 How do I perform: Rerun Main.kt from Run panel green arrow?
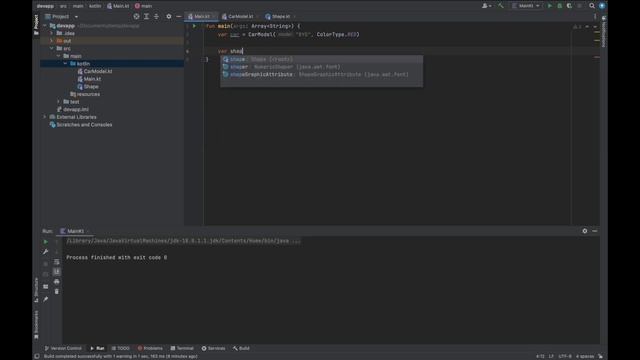[45, 242]
